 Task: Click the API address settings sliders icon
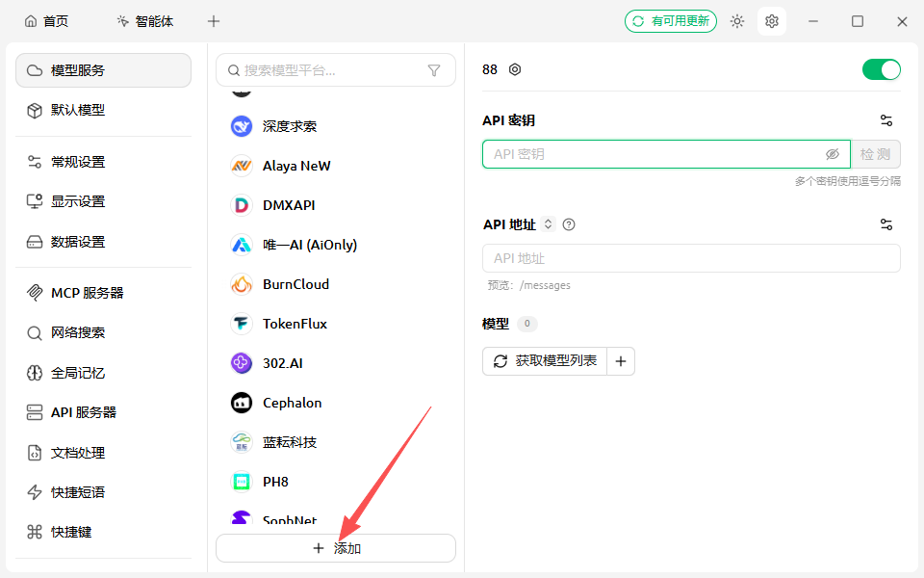886,224
